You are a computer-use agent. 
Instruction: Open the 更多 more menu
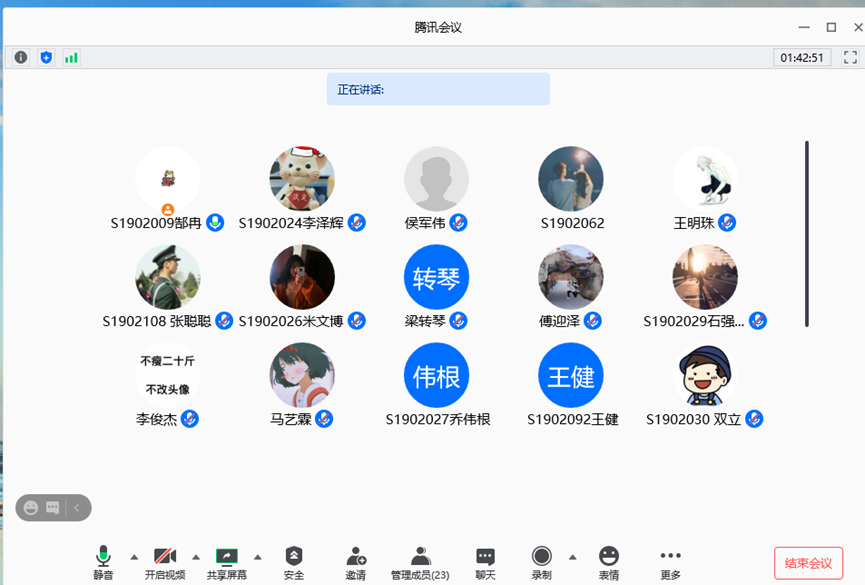click(x=670, y=562)
